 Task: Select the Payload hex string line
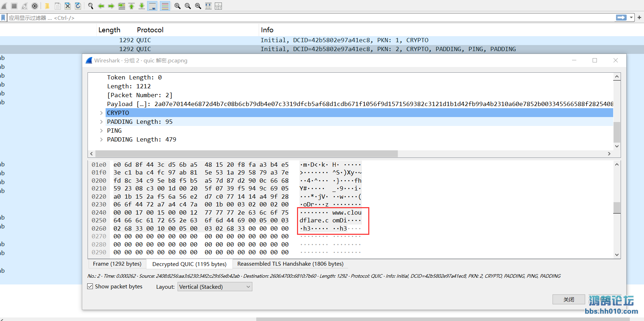tap(360, 104)
